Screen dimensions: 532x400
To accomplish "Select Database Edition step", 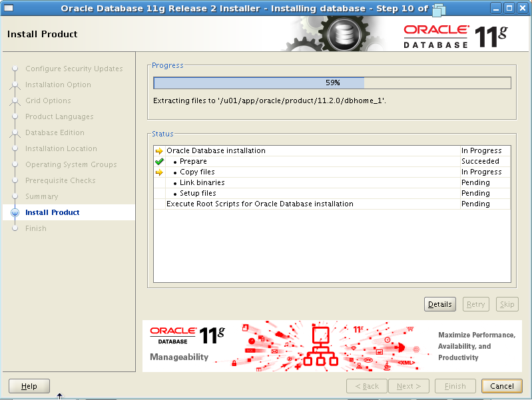I will pos(55,132).
